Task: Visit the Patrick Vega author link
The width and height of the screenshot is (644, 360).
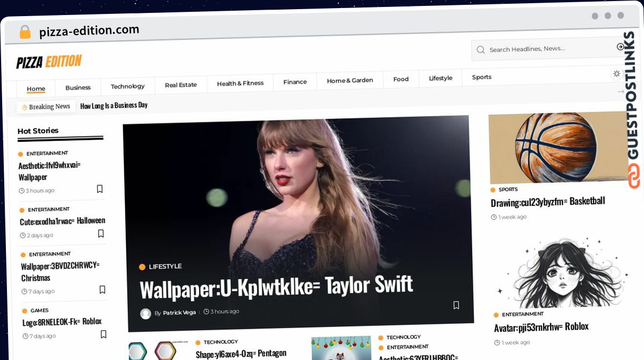Action: 180,312
